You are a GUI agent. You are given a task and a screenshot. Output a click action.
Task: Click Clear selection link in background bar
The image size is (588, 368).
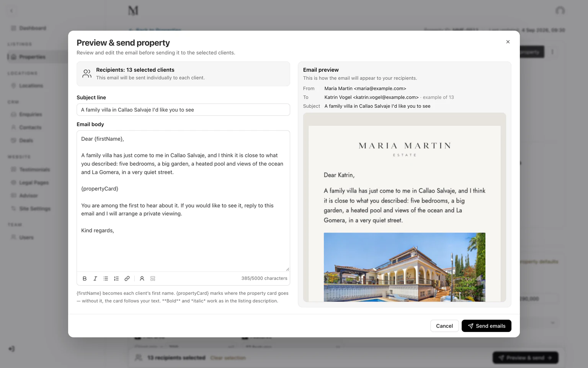click(228, 358)
